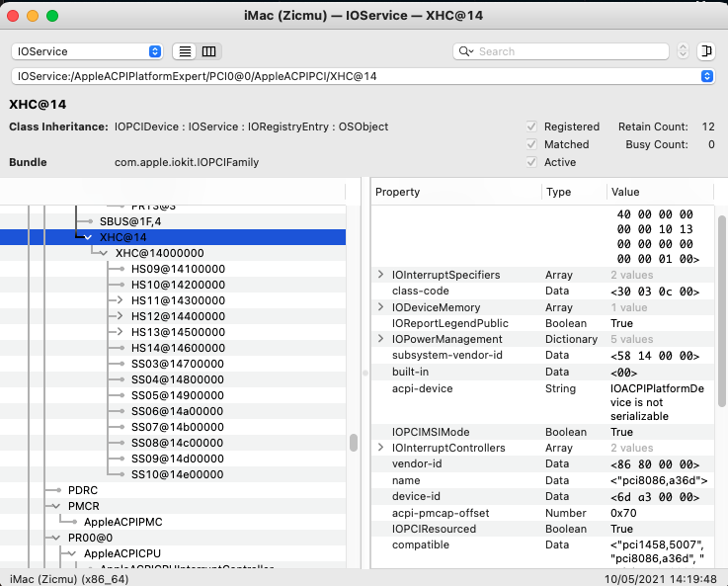
Task: Expand the IOInterruptControllers array
Action: click(380, 448)
